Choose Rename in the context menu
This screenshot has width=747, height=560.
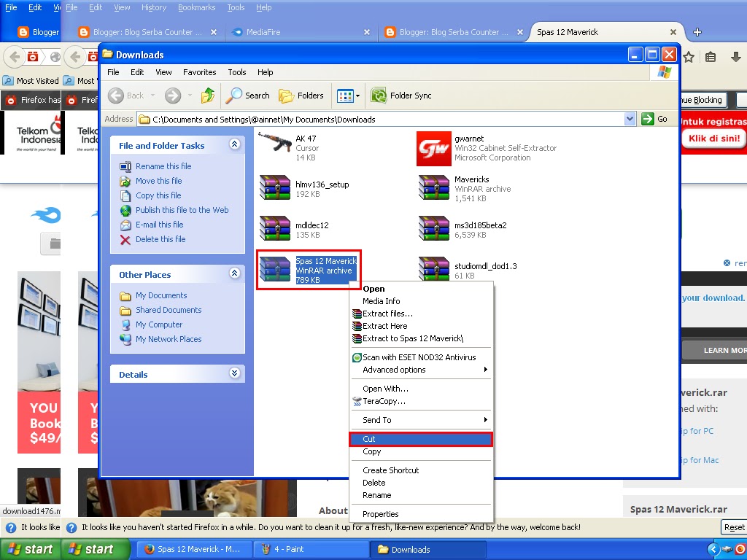click(421, 495)
